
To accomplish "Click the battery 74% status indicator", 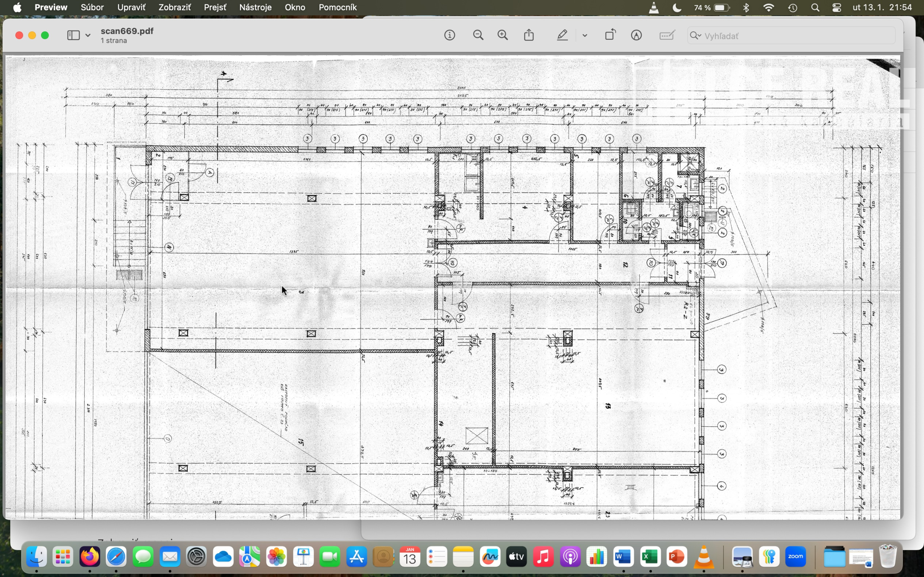I will click(x=712, y=8).
